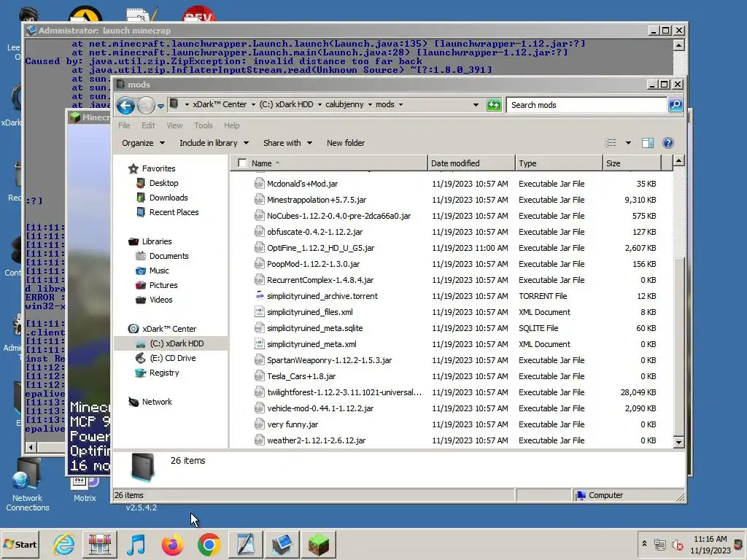Open Chrome from taskbar
Image resolution: width=747 pixels, height=560 pixels.
click(x=209, y=544)
